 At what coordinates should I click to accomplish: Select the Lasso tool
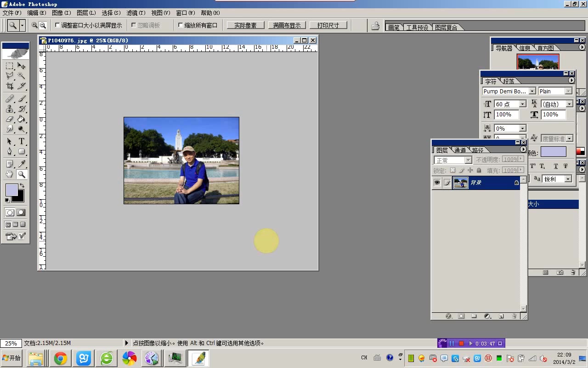click(x=10, y=75)
